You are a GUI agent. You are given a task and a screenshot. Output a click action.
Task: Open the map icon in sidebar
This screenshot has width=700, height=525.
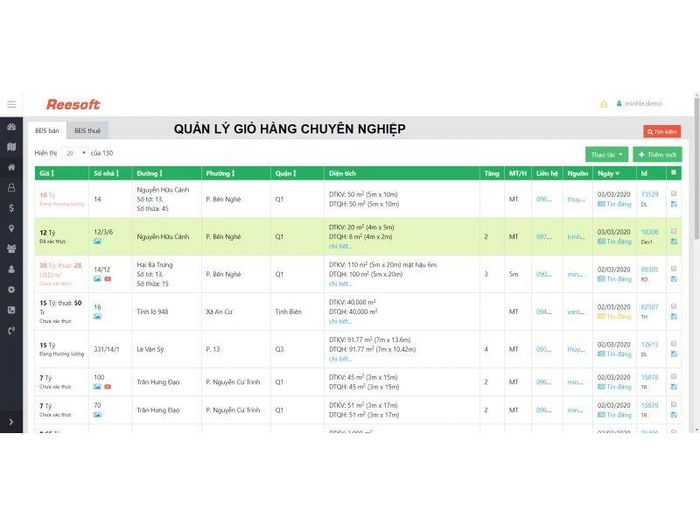coord(12,147)
